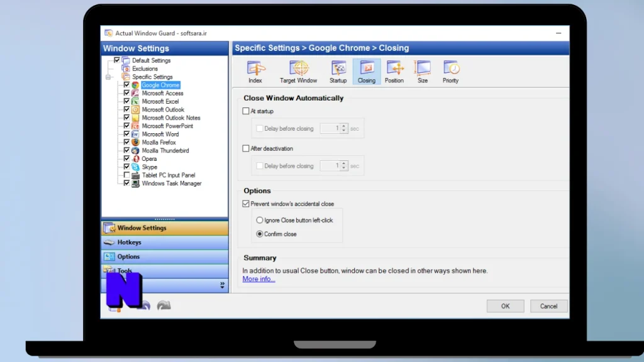The image size is (644, 362).
Task: Click the Cancel button
Action: point(548,306)
